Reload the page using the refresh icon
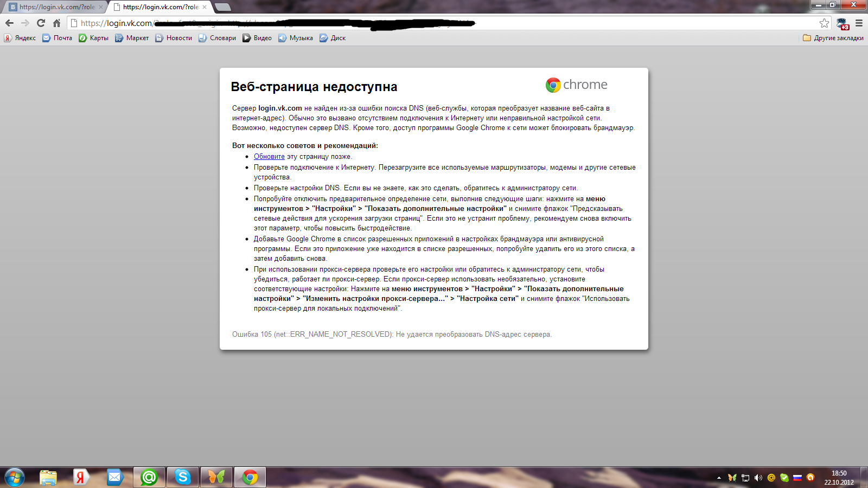Viewport: 868px width, 488px height. (x=41, y=23)
